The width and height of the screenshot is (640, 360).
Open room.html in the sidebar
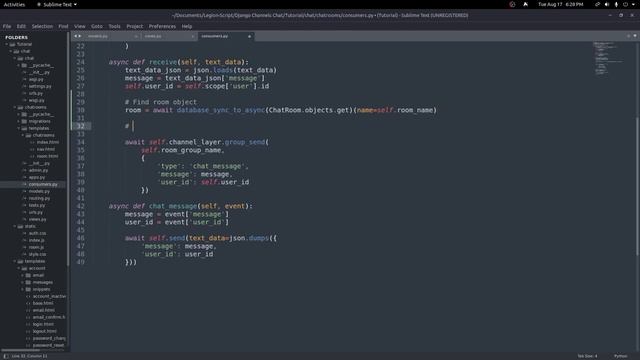47,156
